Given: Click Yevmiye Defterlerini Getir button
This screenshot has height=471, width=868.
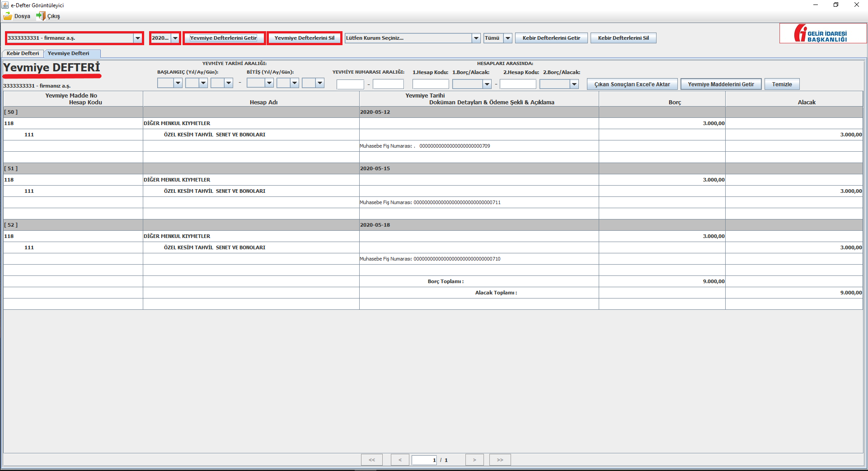Looking at the screenshot, I should click(x=224, y=38).
